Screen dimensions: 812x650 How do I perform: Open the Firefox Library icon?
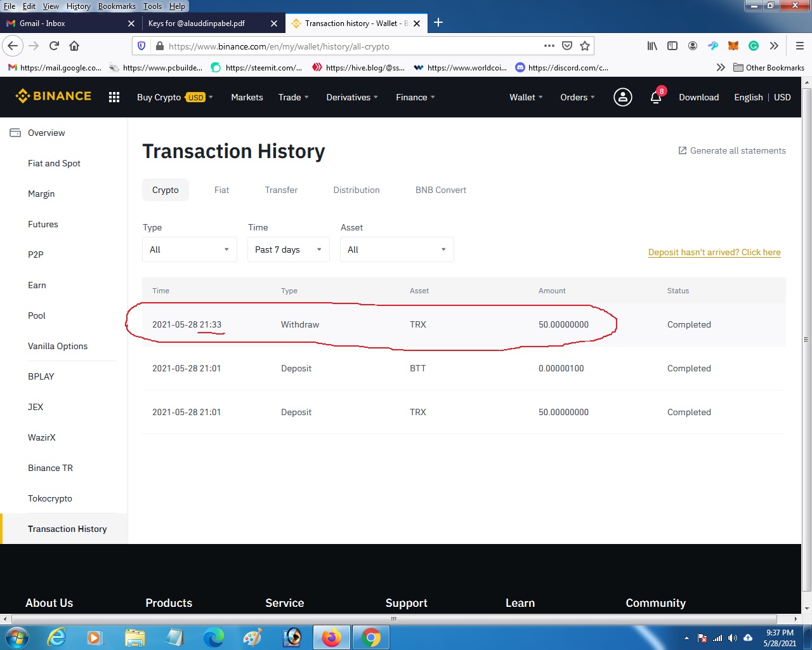point(652,46)
